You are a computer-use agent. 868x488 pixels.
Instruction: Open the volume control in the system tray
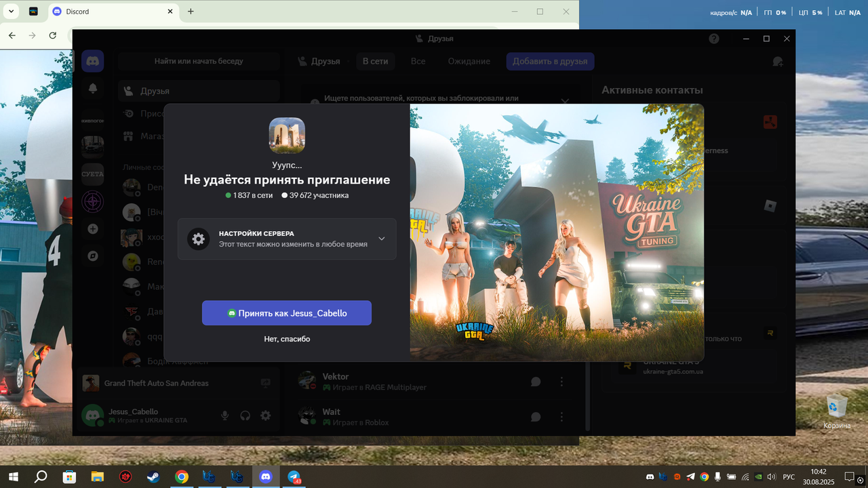tap(771, 476)
